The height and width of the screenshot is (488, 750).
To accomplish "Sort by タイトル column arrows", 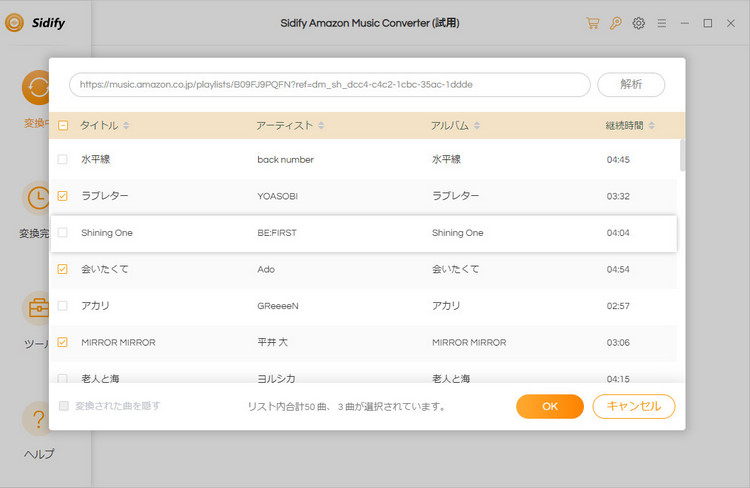I will pos(126,125).
